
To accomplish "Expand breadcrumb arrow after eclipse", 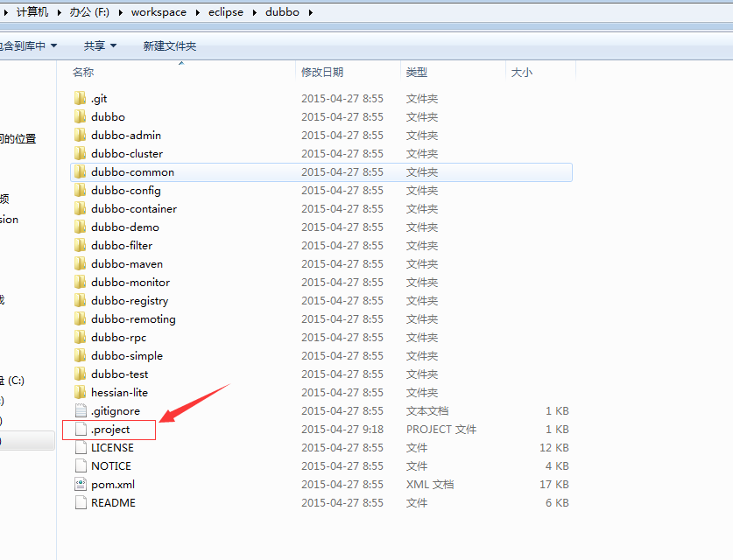I will 254,12.
